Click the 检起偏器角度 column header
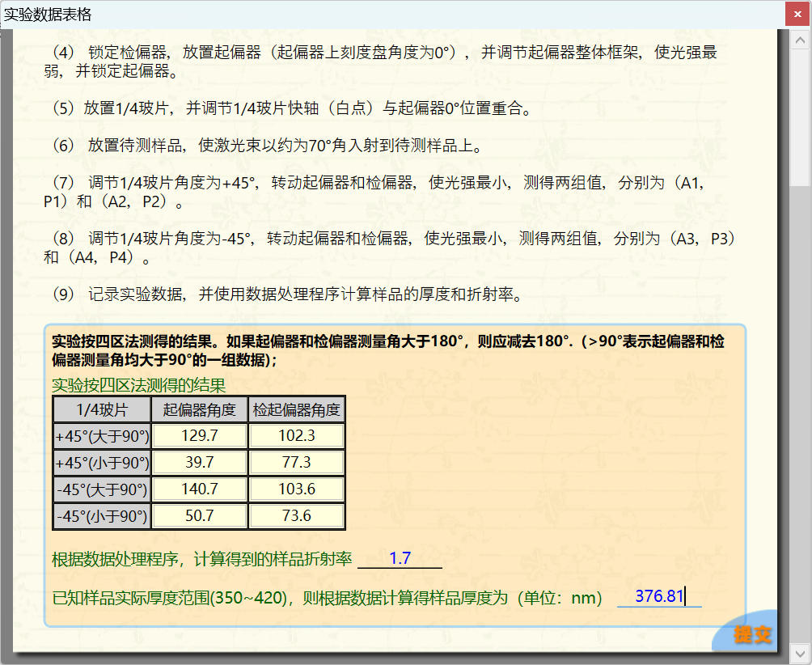Screen dimensions: 812x665 [296, 409]
